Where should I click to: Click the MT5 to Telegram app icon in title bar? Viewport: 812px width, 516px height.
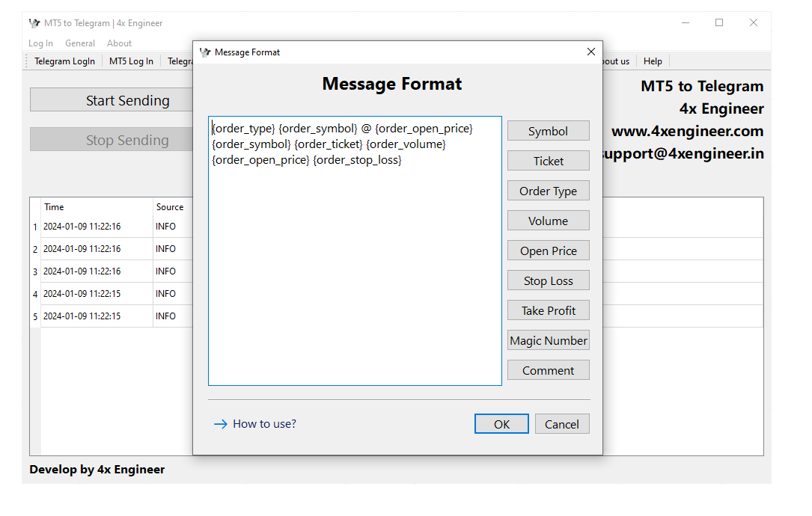(x=34, y=23)
